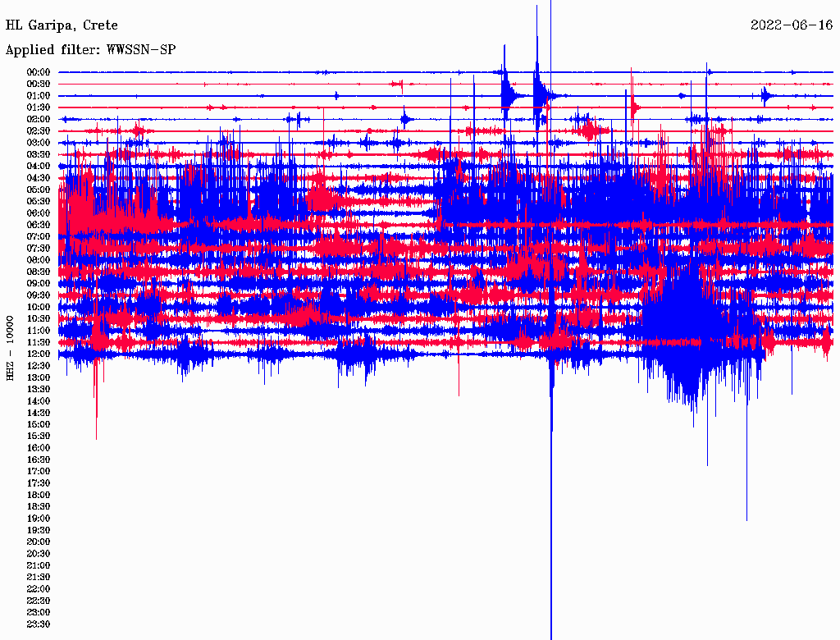Click the 08:30 time label
The height and width of the screenshot is (640, 840).
click(x=39, y=272)
